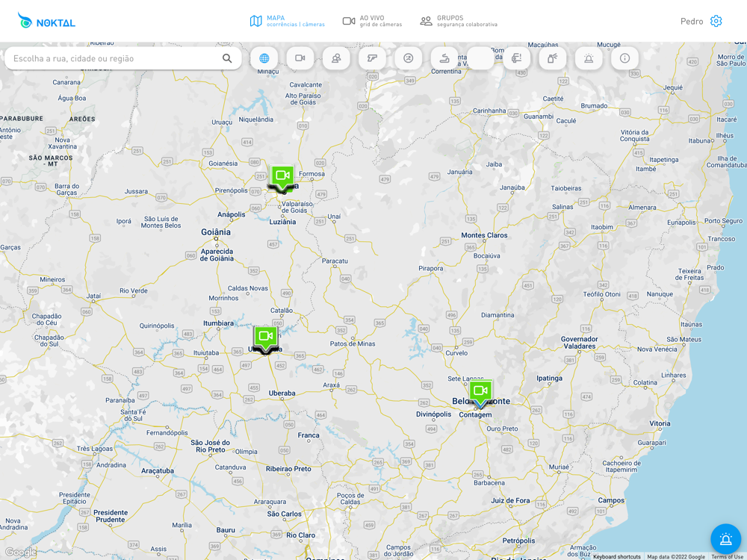Screen dimensions: 747x560
Task: Click the São José do Rio Preto label
Action: [210, 446]
